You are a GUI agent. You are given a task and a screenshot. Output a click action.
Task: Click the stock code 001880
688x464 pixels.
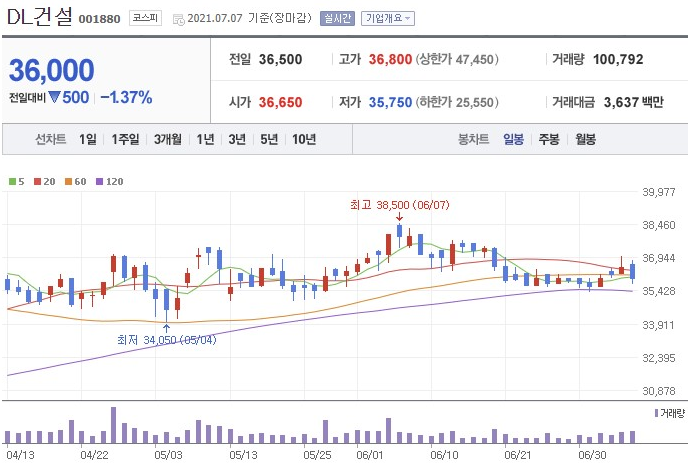tap(99, 19)
